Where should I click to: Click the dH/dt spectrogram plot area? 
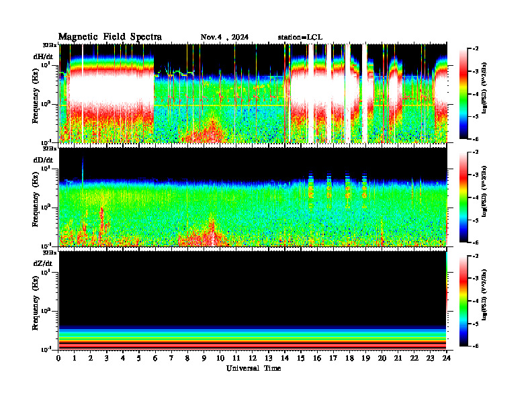[x=253, y=93]
